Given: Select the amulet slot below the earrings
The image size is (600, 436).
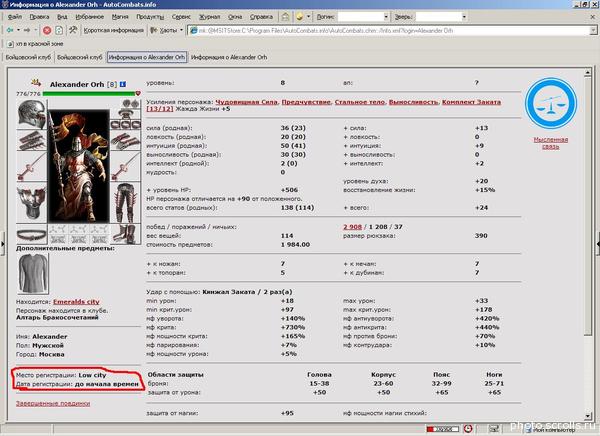Looking at the screenshot, I should tap(126, 114).
